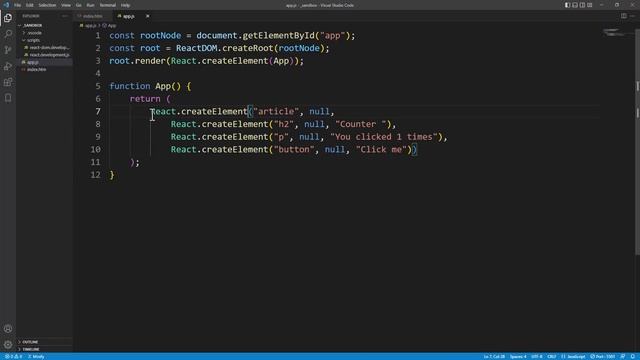Click Spaces: 4 indentation status
Image resolution: width=640 pixels, height=360 pixels.
coord(518,356)
